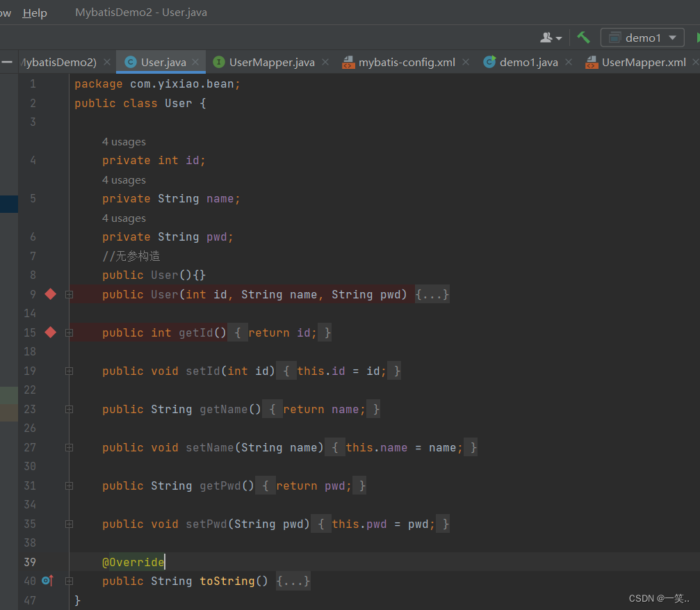
Task: Open the demo1 run configuration dropdown
Action: pyautogui.click(x=642, y=38)
